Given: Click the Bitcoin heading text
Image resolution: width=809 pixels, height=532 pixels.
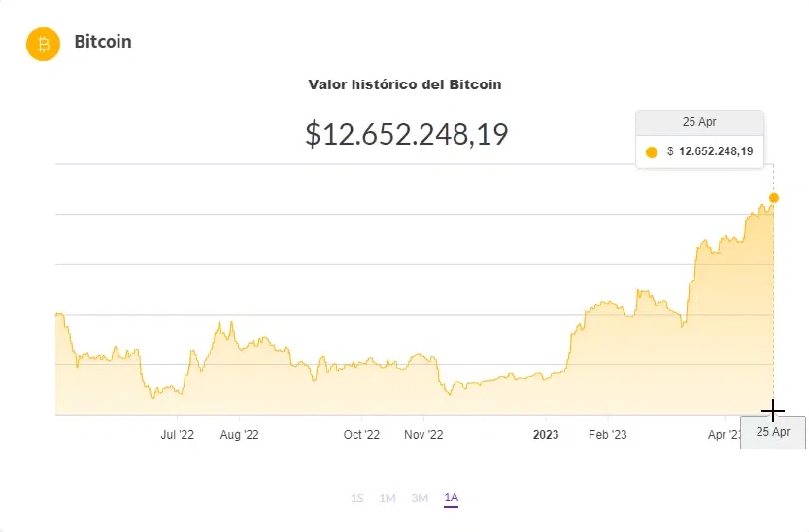Looking at the screenshot, I should (x=103, y=42).
